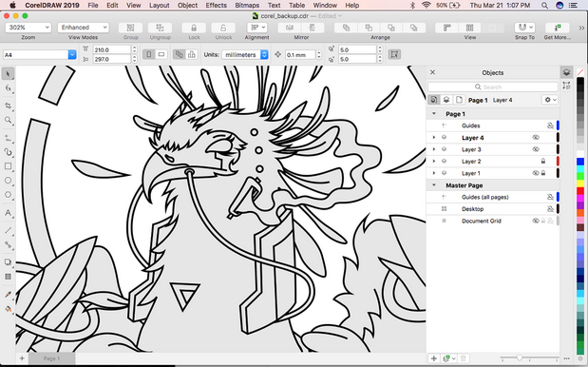Show more toolbar items chevron
588x367 pixels.
coord(581,28)
